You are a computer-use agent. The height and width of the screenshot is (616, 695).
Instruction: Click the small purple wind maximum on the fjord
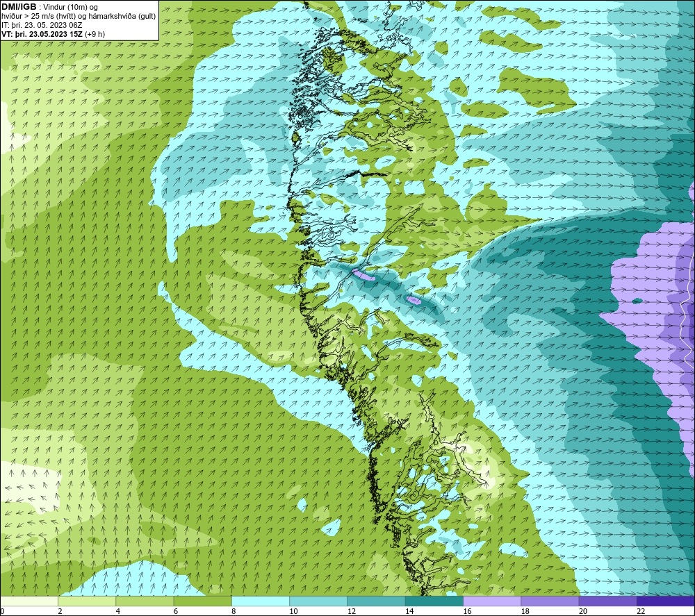pyautogui.click(x=364, y=275)
